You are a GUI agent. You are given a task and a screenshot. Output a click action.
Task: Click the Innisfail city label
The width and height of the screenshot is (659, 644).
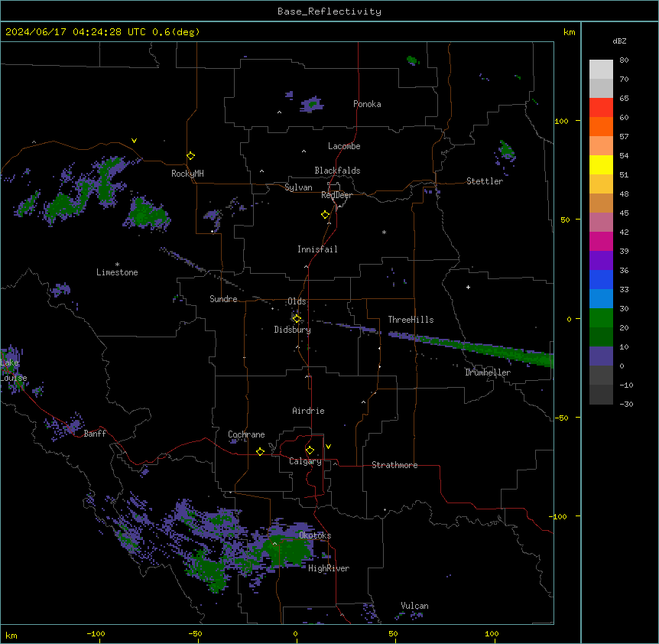[x=317, y=249]
